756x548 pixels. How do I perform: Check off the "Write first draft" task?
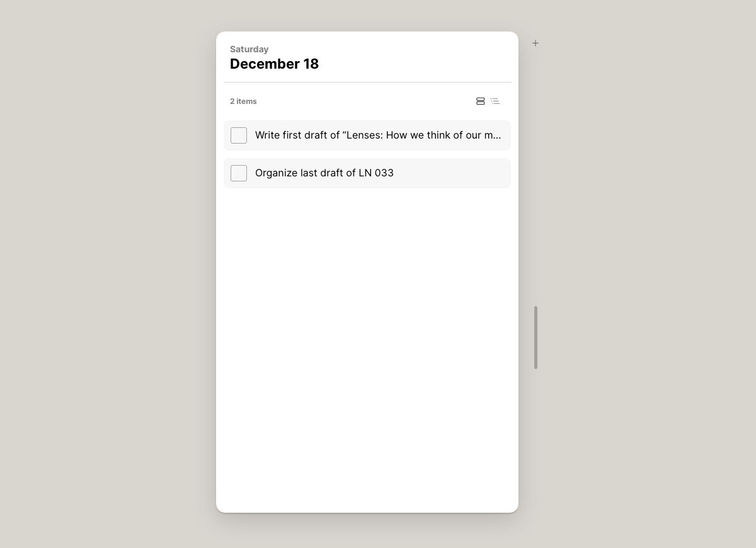[x=239, y=135]
